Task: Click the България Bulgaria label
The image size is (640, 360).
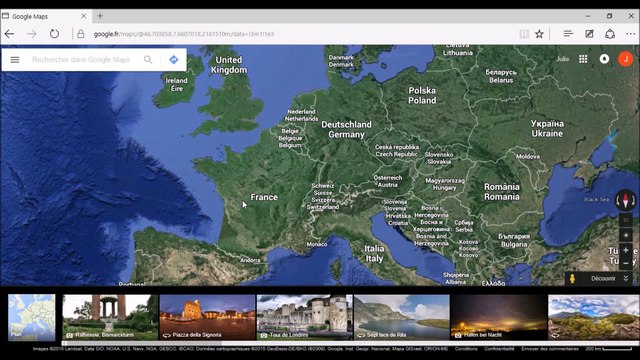Action: [x=514, y=240]
